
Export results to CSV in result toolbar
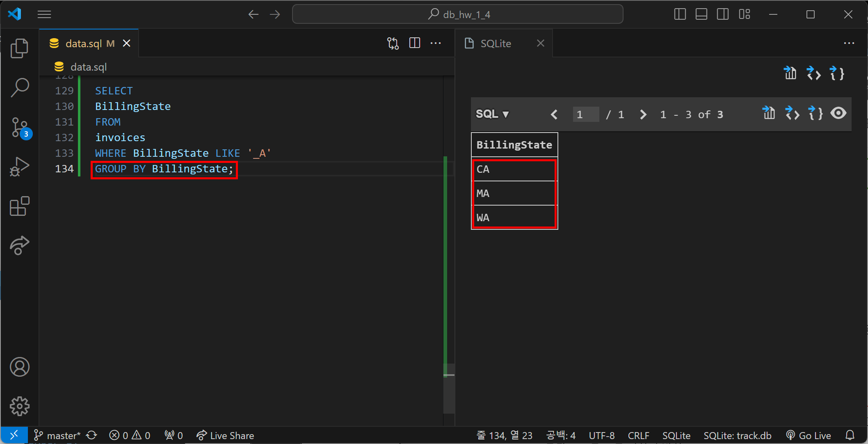coord(769,113)
